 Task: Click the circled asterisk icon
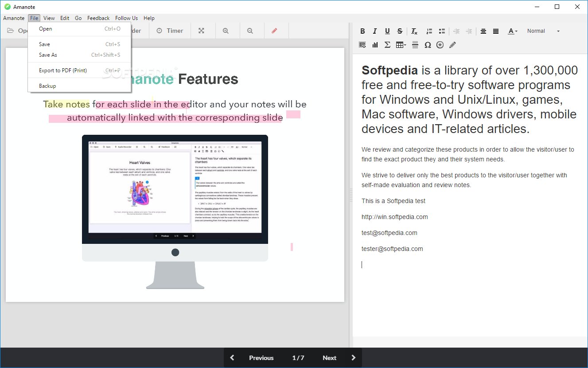(440, 45)
